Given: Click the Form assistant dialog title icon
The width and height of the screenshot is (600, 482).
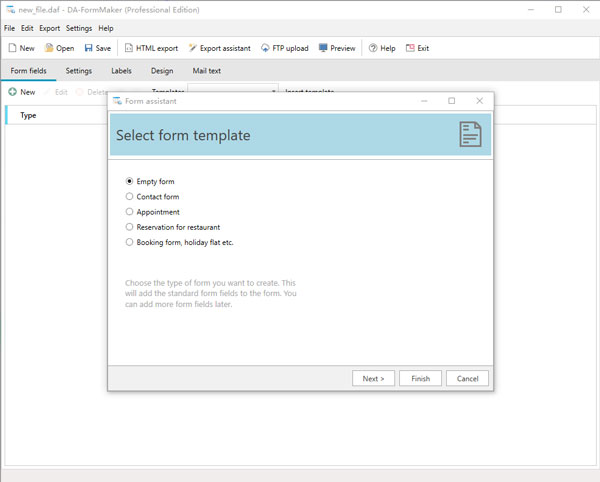Looking at the screenshot, I should [x=117, y=101].
